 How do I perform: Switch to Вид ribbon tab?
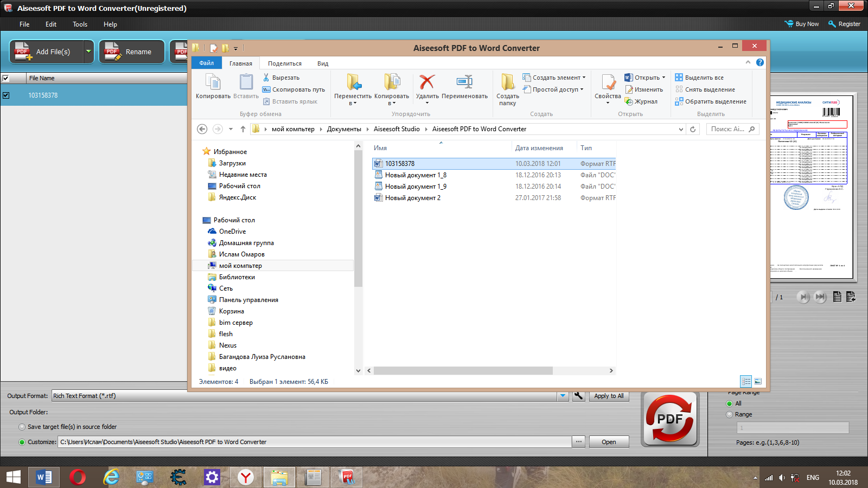pos(323,63)
